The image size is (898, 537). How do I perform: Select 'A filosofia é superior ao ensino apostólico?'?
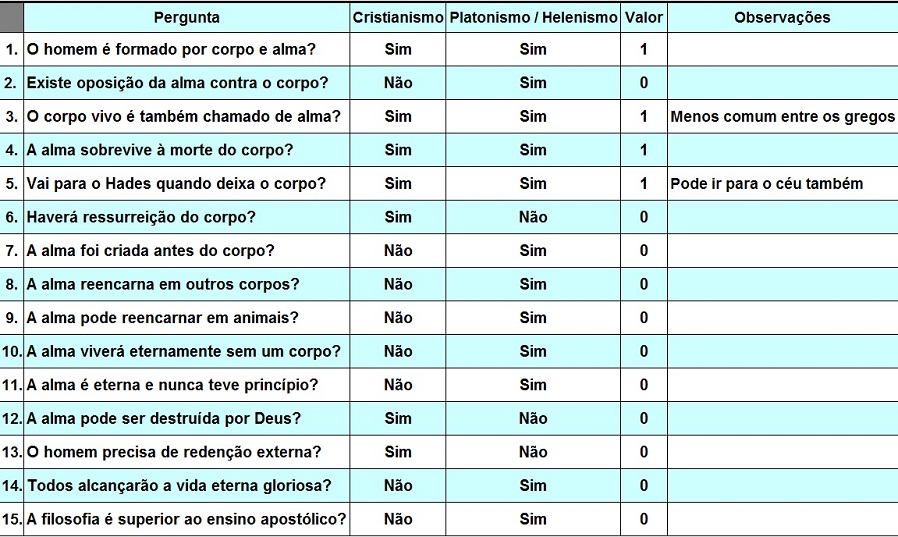(187, 519)
